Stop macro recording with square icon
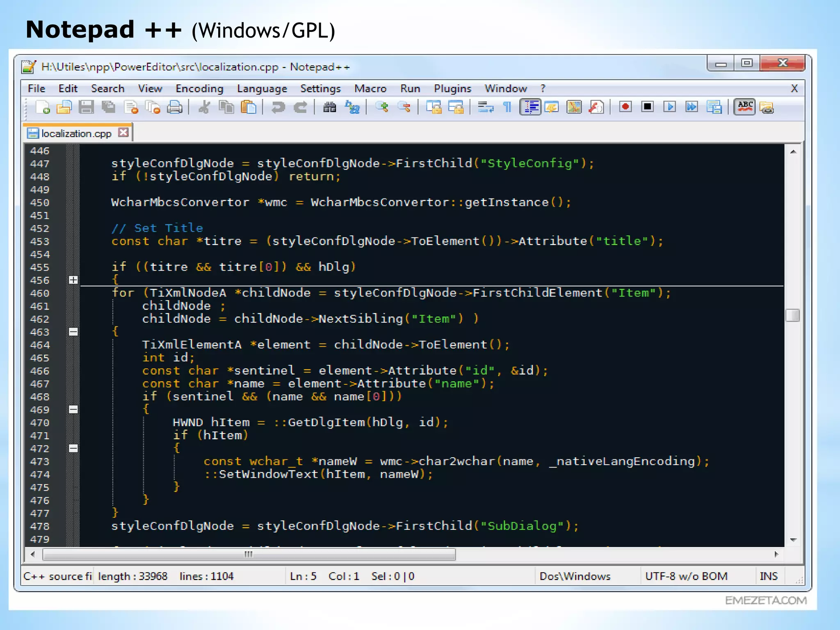Image resolution: width=840 pixels, height=630 pixels. [648, 107]
